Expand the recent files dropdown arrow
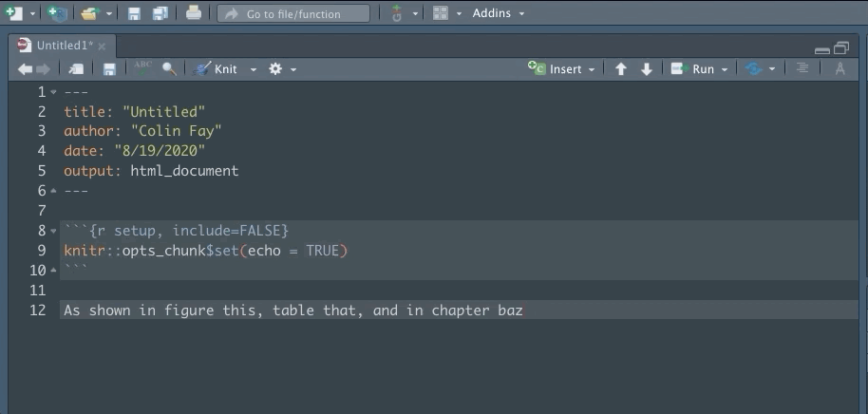Image resolution: width=868 pixels, height=414 pixels. [108, 14]
